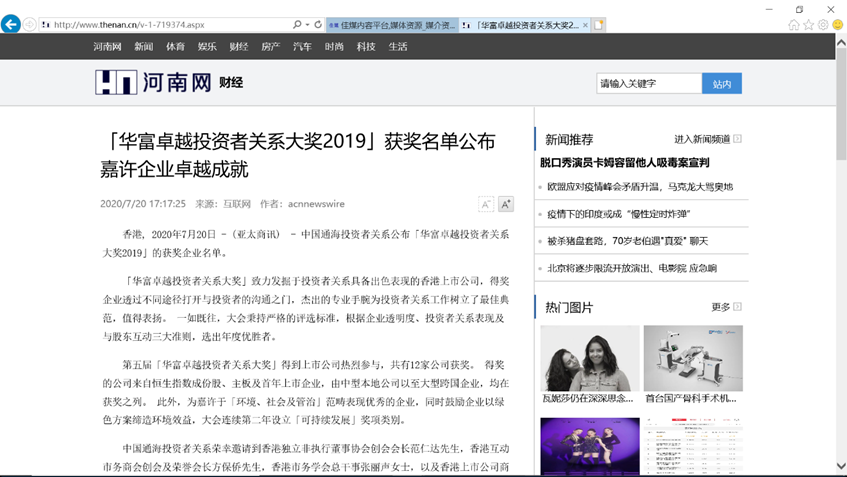
Task: Open a new browser tab
Action: click(x=599, y=25)
